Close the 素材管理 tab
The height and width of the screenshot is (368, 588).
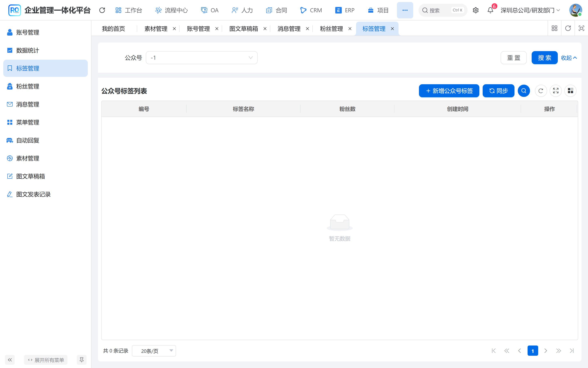[174, 29]
